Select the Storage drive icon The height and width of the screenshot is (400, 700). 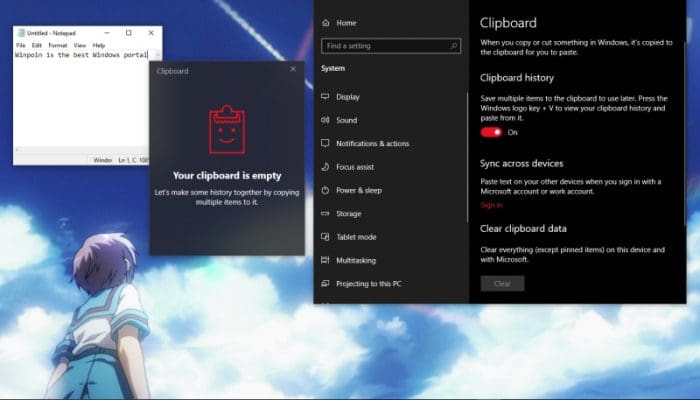point(326,213)
